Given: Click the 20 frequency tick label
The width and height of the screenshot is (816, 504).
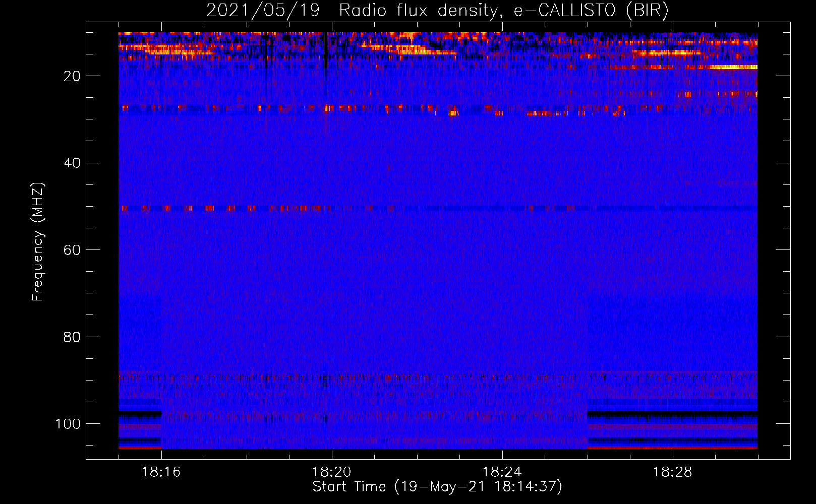Looking at the screenshot, I should 72,76.
